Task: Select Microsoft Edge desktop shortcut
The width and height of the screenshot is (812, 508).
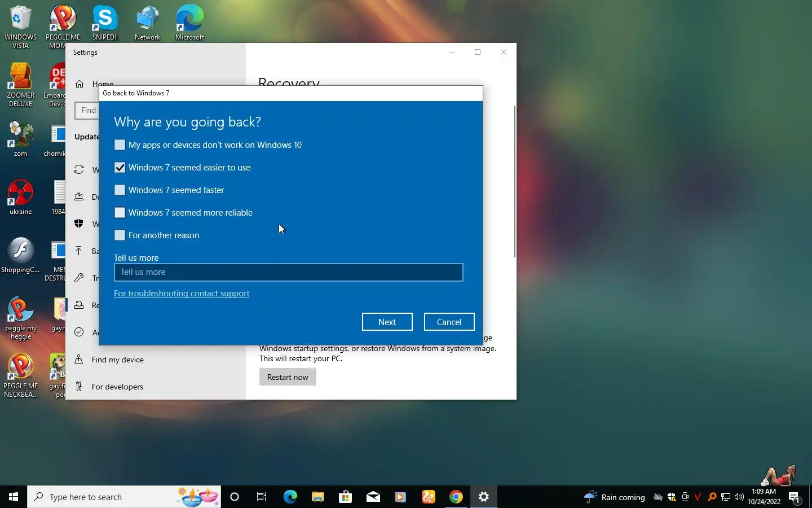Action: [x=189, y=23]
